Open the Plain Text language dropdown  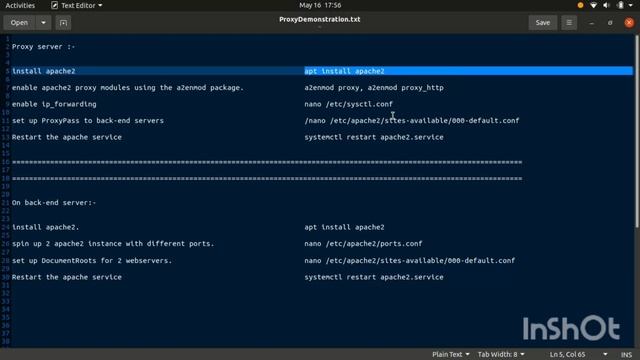tap(451, 354)
